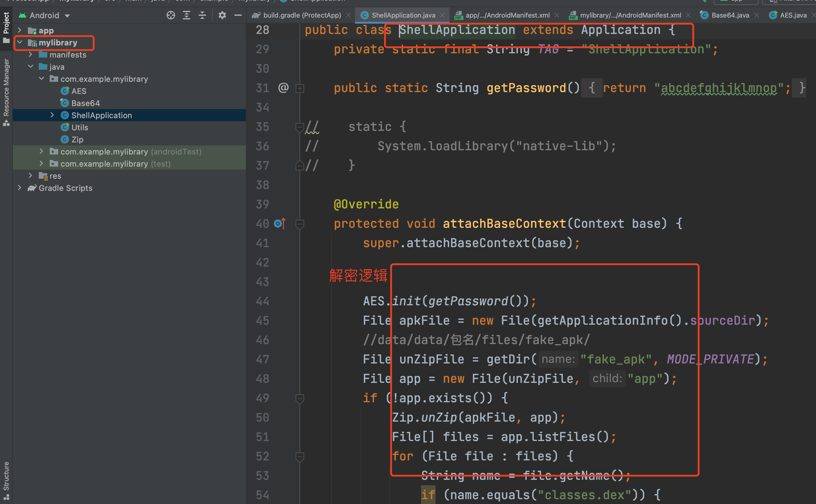Viewport: 816px width, 504px height.
Task: Expand folded getPassword method on line 31
Action: click(x=300, y=88)
